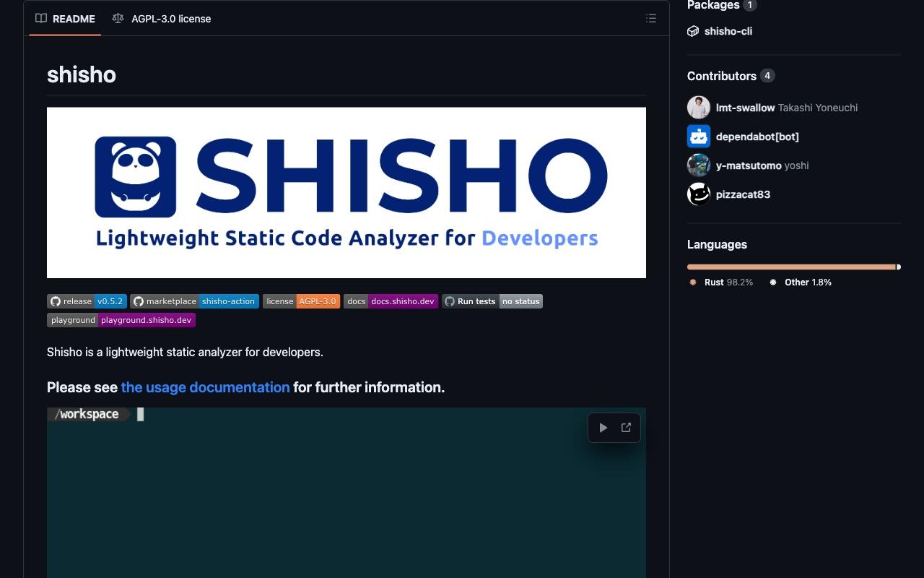Open lmt-swallow contributor profile
This screenshot has width=924, height=578.
click(x=745, y=108)
